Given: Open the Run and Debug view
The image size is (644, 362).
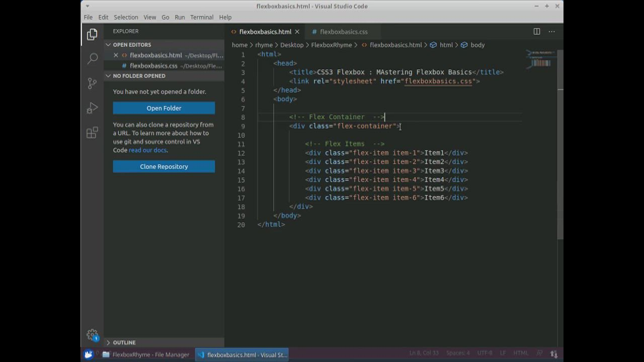Looking at the screenshot, I should click(x=92, y=108).
